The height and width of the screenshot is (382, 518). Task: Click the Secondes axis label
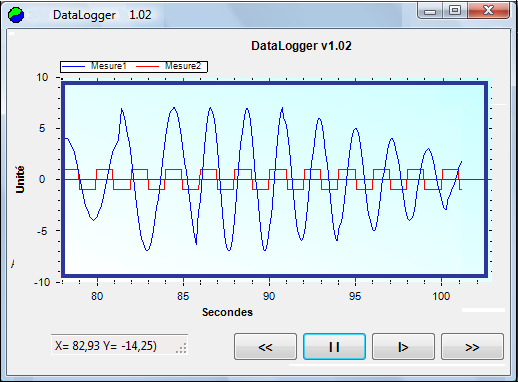tap(227, 312)
